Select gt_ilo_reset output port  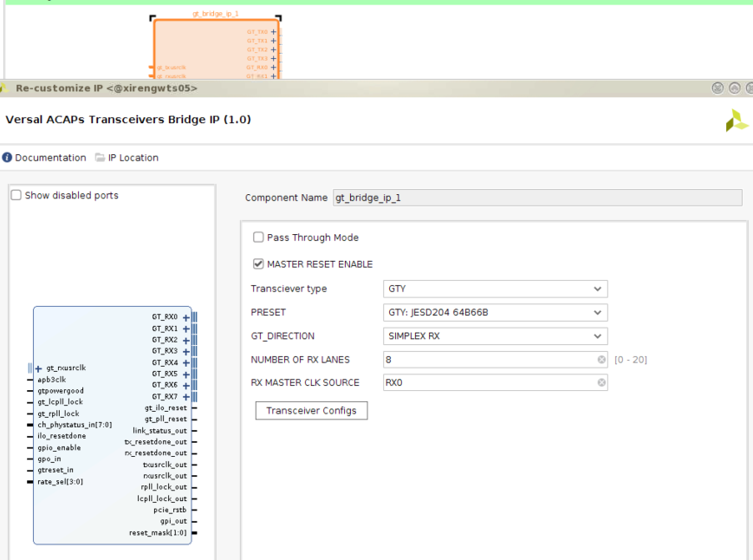[x=166, y=407]
